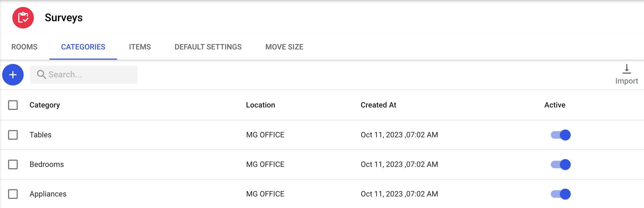Open the Items tab

140,47
